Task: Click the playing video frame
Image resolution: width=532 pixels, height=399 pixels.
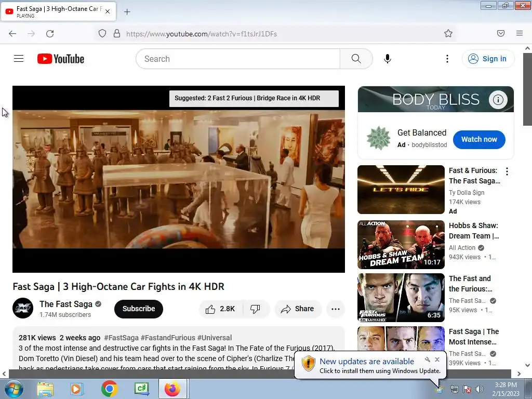Action: [179, 179]
